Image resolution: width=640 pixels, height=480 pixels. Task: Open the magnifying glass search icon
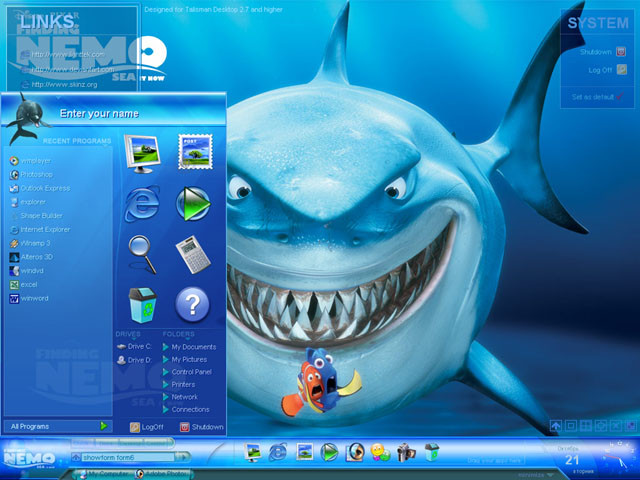142,254
